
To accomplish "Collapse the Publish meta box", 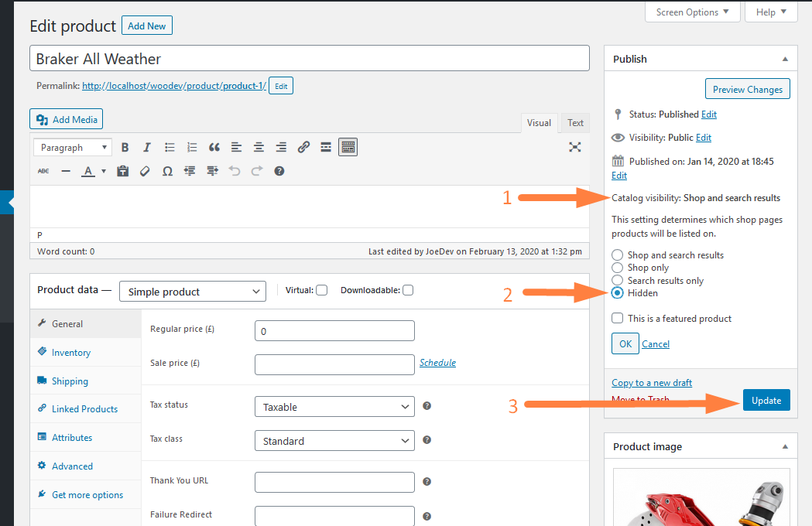I will [785, 59].
